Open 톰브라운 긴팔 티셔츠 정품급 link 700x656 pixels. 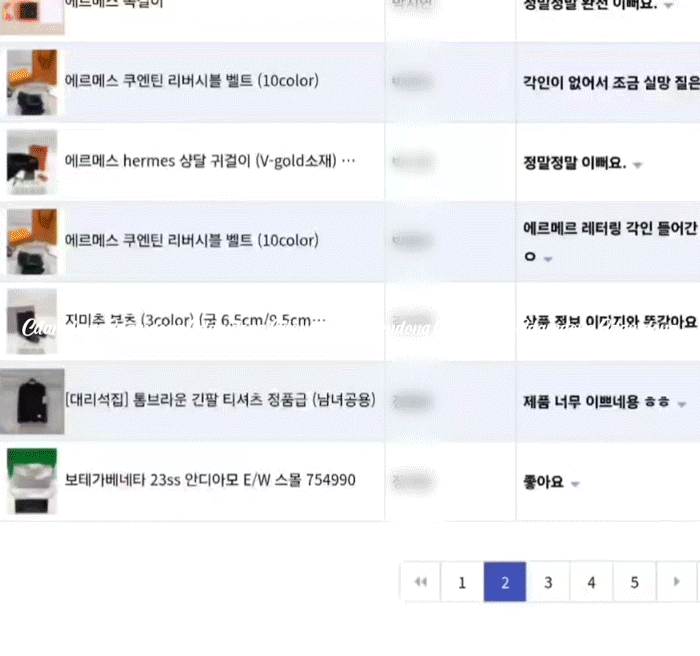coord(220,400)
